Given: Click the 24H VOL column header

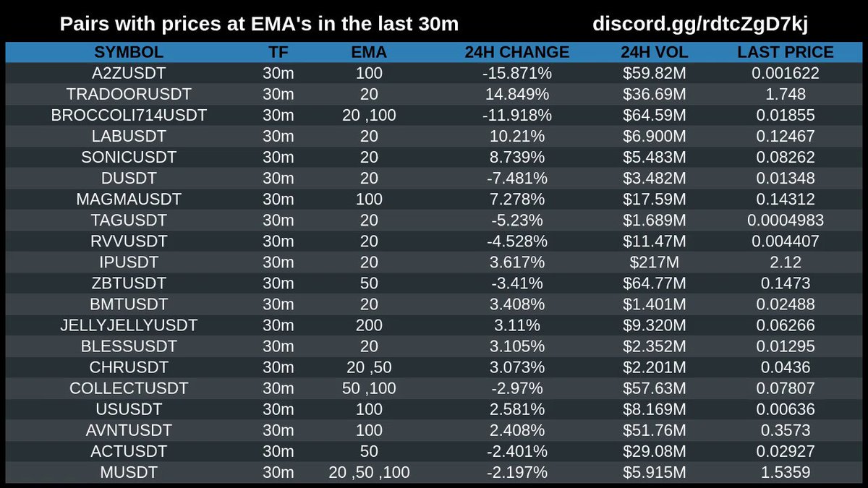Looking at the screenshot, I should (652, 52).
